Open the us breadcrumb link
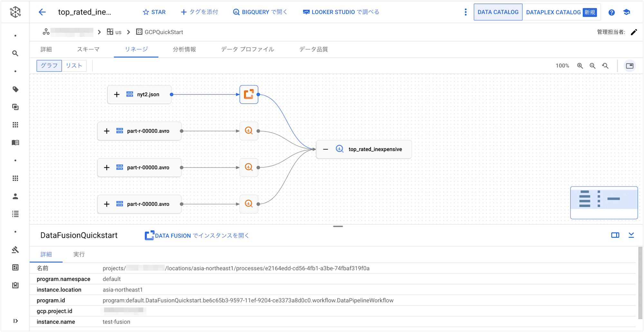The height and width of the screenshot is (332, 644). point(114,32)
